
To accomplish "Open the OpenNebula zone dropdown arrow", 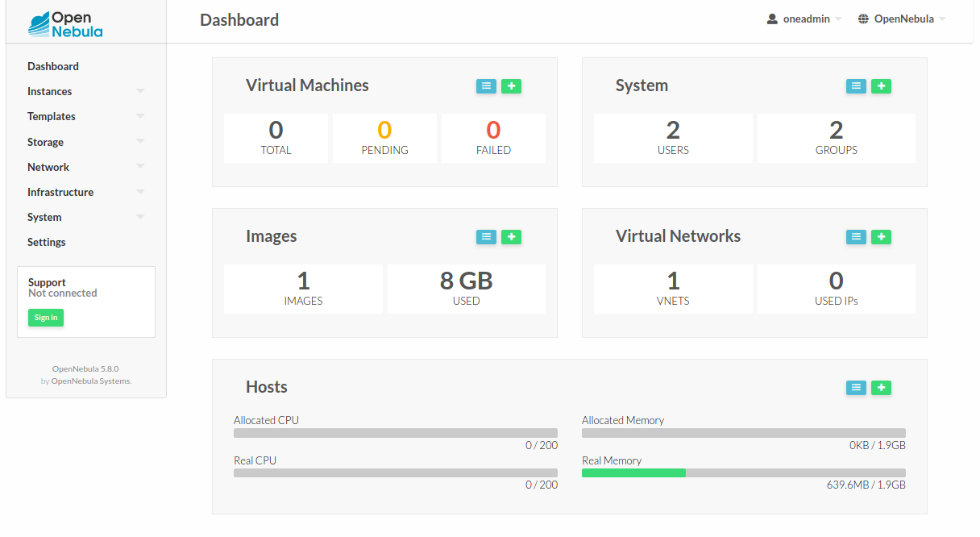I will (x=942, y=19).
